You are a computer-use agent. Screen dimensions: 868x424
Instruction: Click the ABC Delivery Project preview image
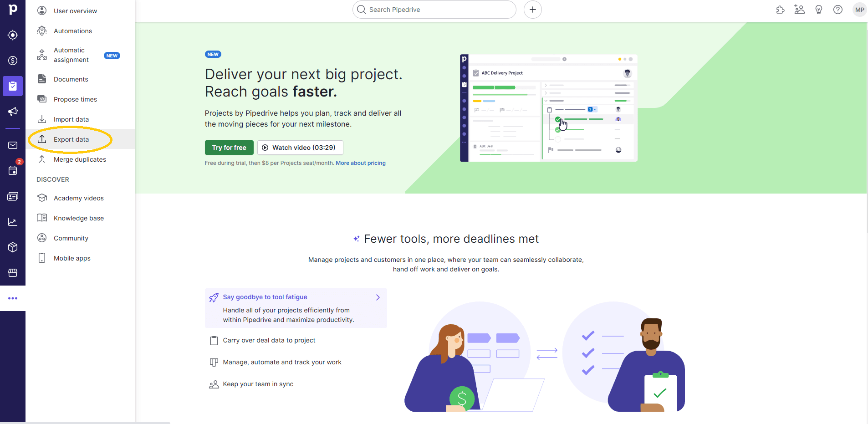[x=549, y=108]
